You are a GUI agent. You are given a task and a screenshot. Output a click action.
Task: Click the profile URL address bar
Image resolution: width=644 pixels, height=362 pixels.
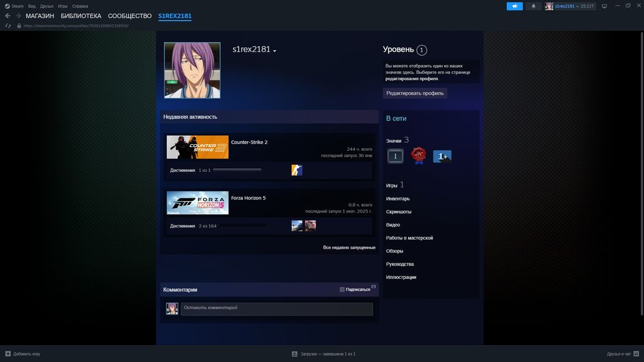click(76, 26)
